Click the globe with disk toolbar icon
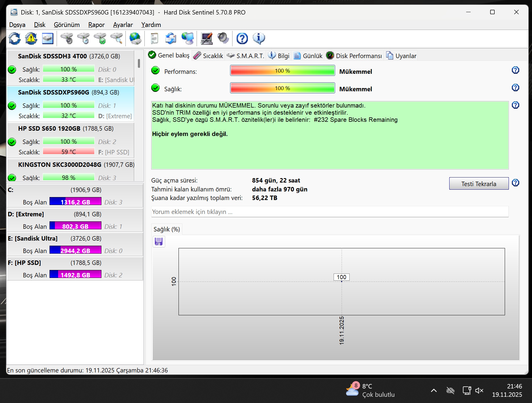Viewport: 532px width, 403px height. [136, 39]
